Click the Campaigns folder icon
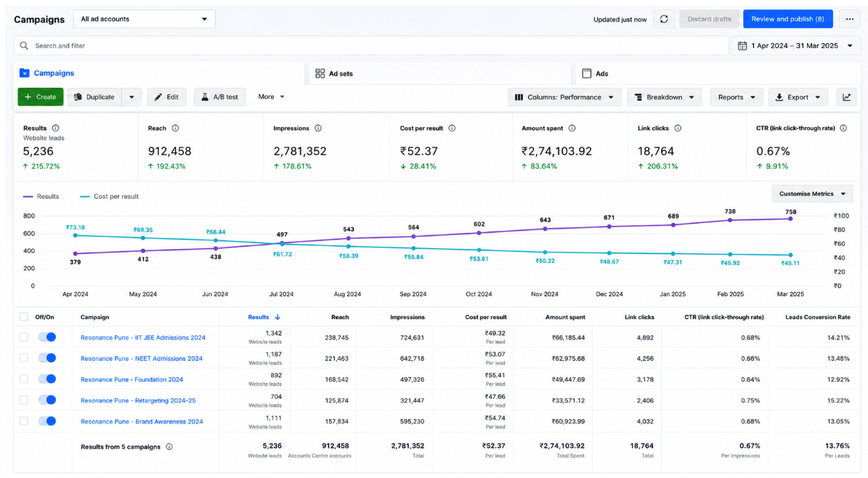This screenshot has height=478, width=868. 24,73
